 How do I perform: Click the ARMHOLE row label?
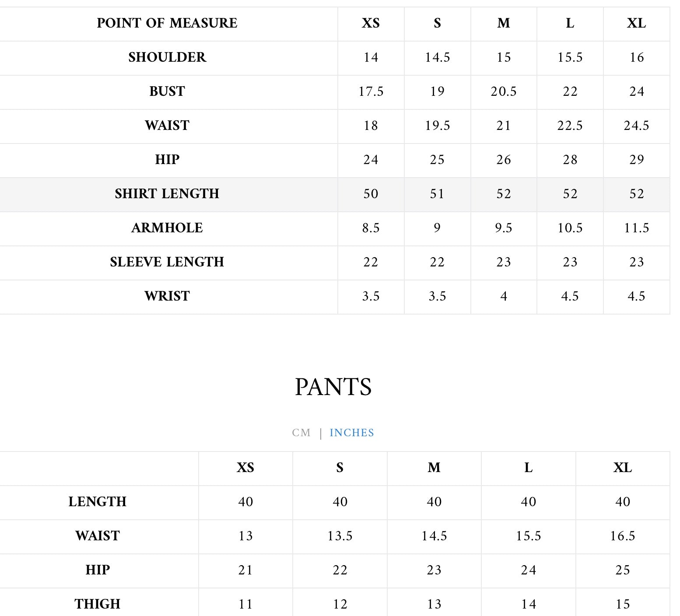[167, 228]
